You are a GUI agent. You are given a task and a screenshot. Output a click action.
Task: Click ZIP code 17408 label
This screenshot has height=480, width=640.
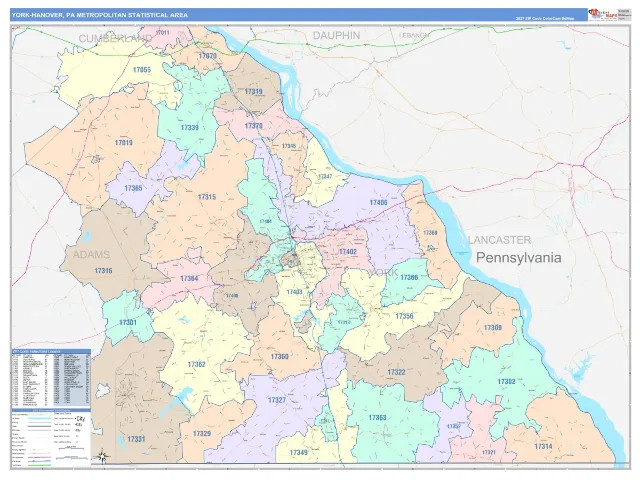tap(232, 296)
